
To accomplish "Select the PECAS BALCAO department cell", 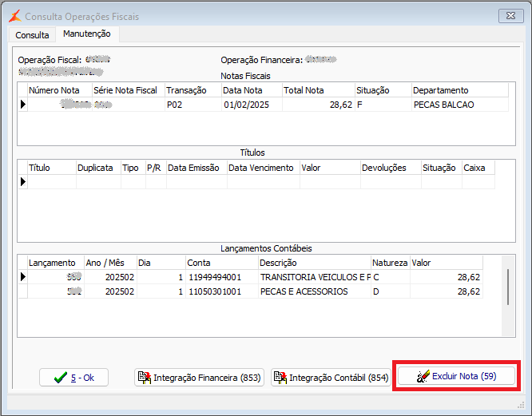I will tap(460, 105).
